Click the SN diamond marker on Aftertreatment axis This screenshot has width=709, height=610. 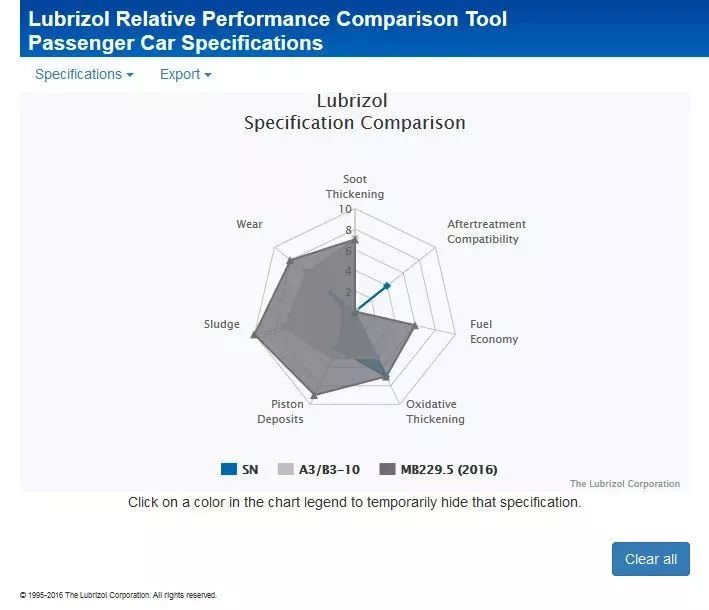(386, 286)
